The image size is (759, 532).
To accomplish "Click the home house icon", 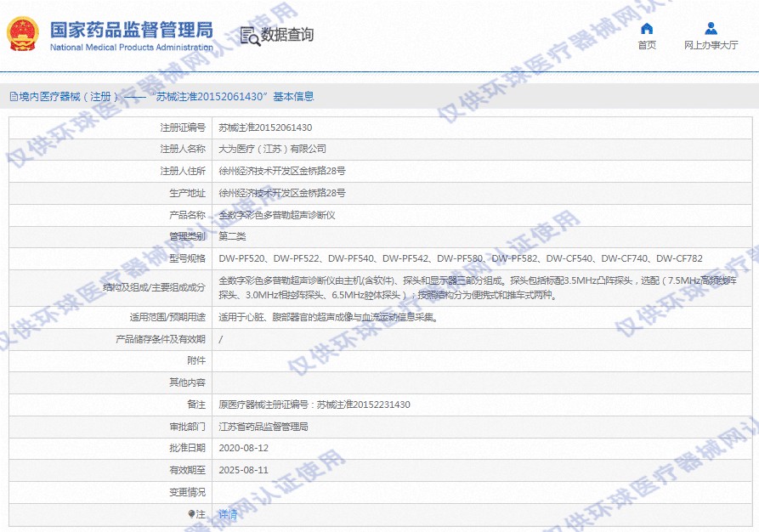I will (647, 29).
